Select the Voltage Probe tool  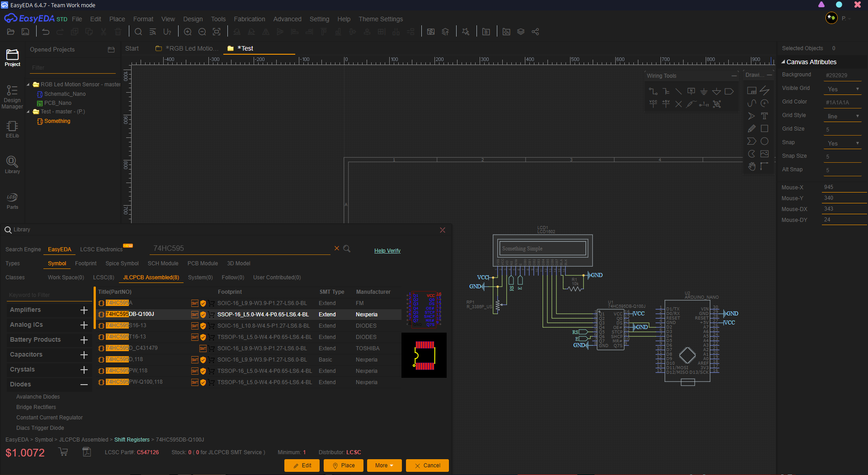pos(691,104)
